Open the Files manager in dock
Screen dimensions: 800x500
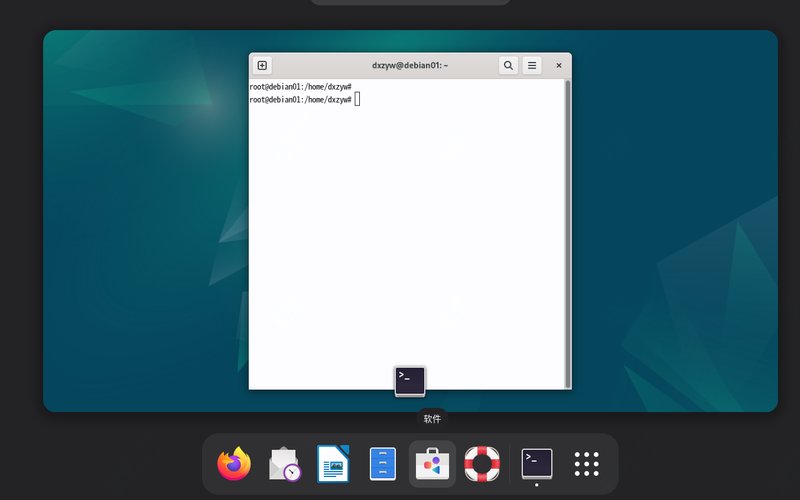coord(383,464)
